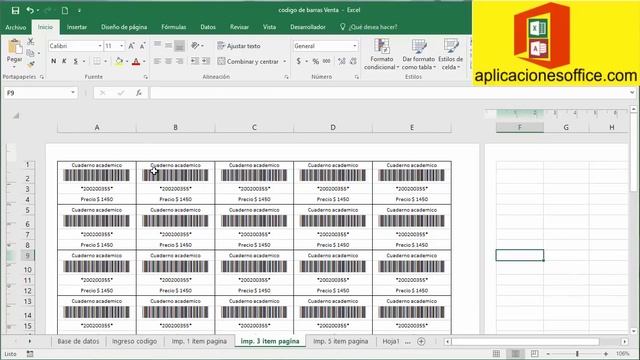Select column F header
640x360 pixels.
pos(520,127)
